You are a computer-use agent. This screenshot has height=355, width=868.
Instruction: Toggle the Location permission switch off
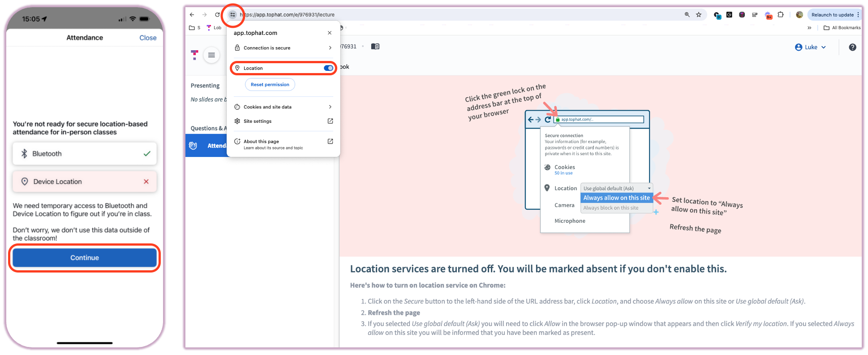click(x=328, y=68)
